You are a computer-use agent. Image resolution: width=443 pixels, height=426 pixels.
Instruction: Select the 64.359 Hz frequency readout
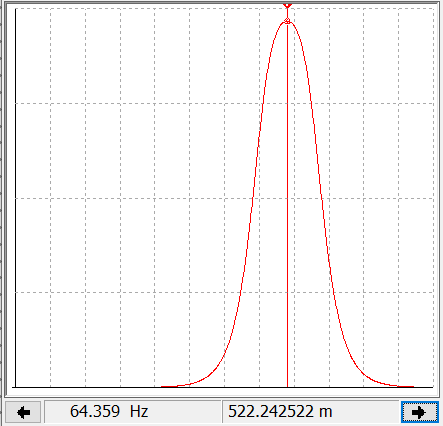(133, 412)
